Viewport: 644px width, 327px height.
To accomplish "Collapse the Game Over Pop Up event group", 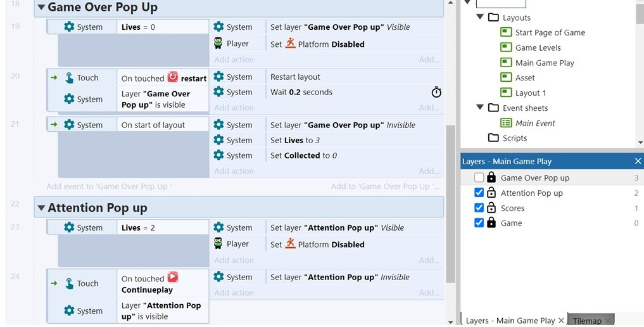I will (x=41, y=8).
